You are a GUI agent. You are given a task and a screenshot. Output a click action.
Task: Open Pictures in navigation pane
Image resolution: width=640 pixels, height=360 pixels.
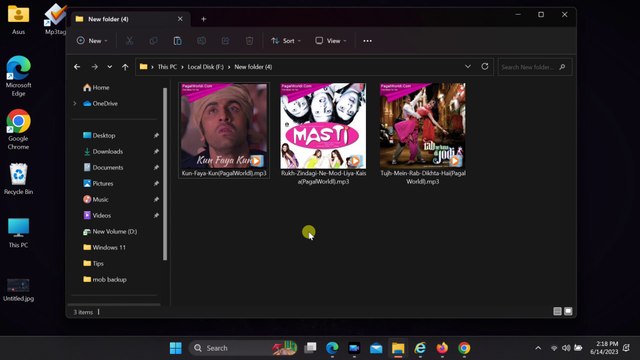pyautogui.click(x=98, y=183)
